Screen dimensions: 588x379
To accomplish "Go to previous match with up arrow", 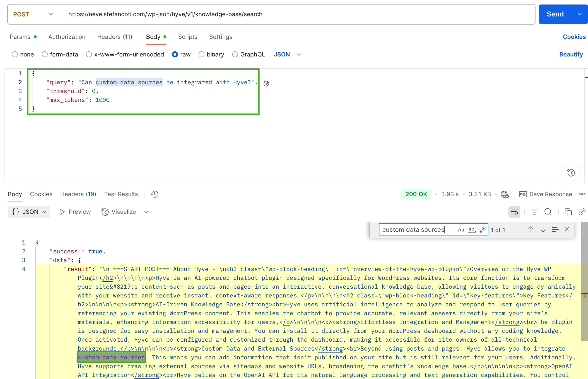I will click(531, 230).
